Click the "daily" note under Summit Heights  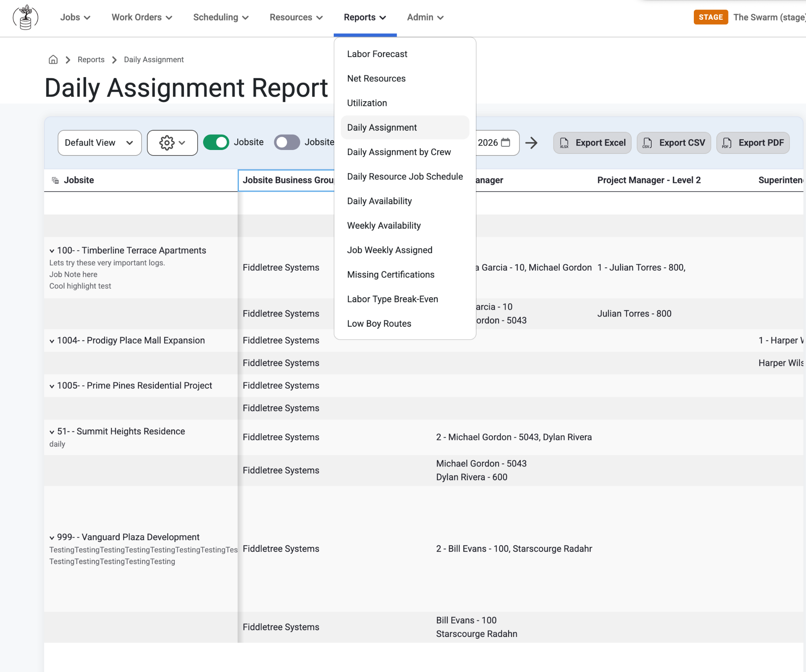coord(57,444)
